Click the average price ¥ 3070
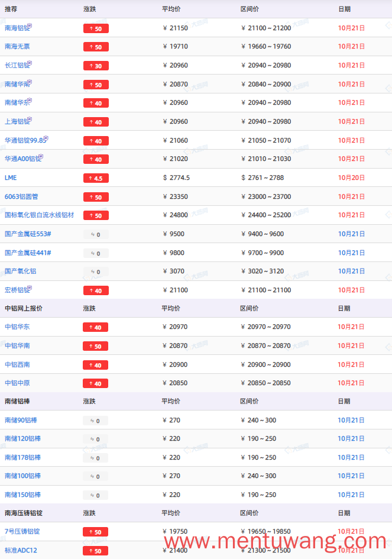 pyautogui.click(x=174, y=272)
